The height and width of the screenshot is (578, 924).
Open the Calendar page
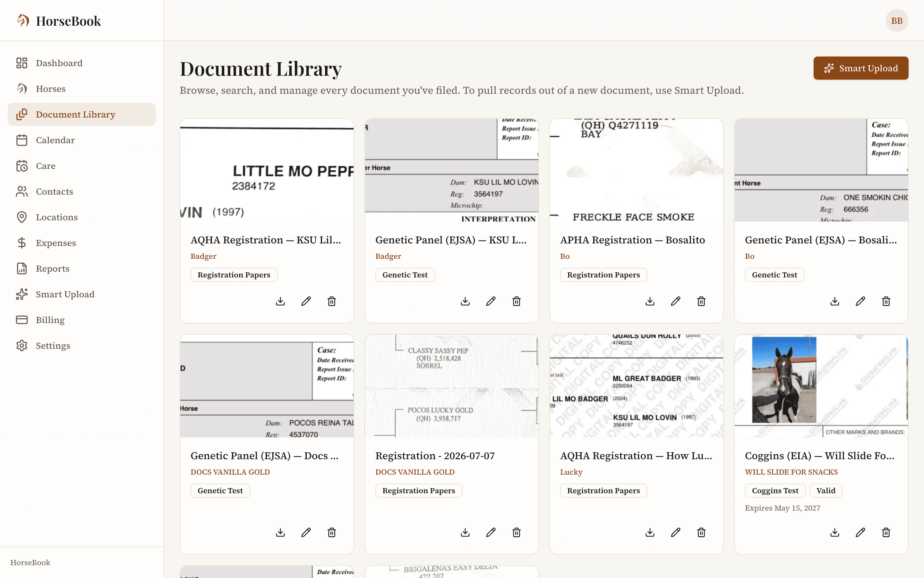pyautogui.click(x=82, y=140)
